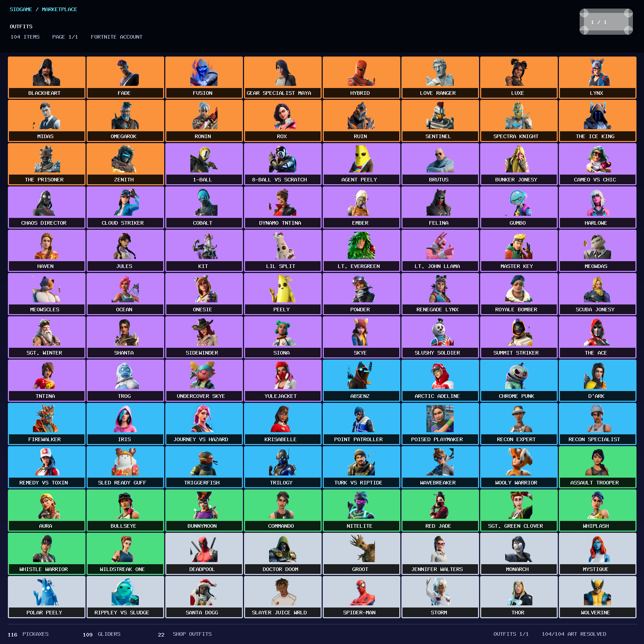Select the Doctor Doom outfit

[x=283, y=554]
